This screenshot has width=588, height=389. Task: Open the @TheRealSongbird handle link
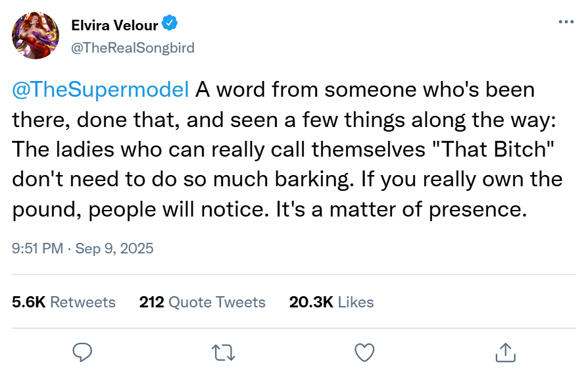[x=132, y=48]
